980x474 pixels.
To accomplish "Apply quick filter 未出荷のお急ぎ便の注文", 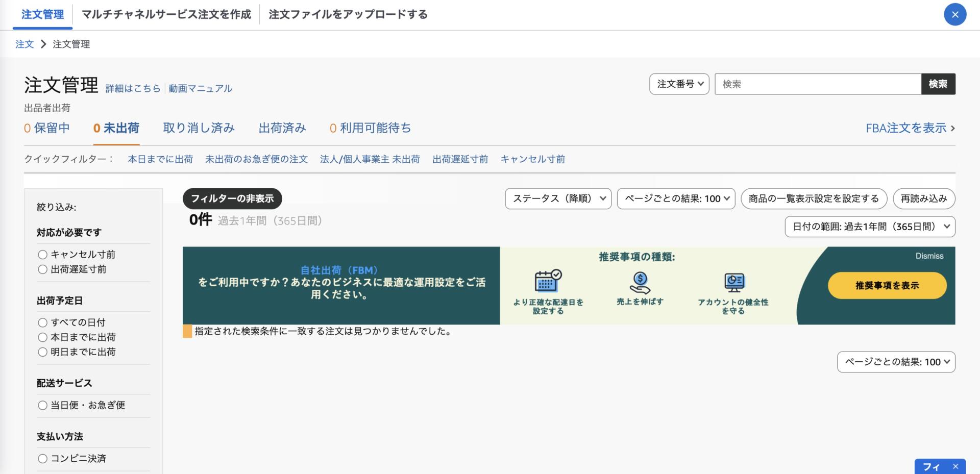I will [x=256, y=159].
